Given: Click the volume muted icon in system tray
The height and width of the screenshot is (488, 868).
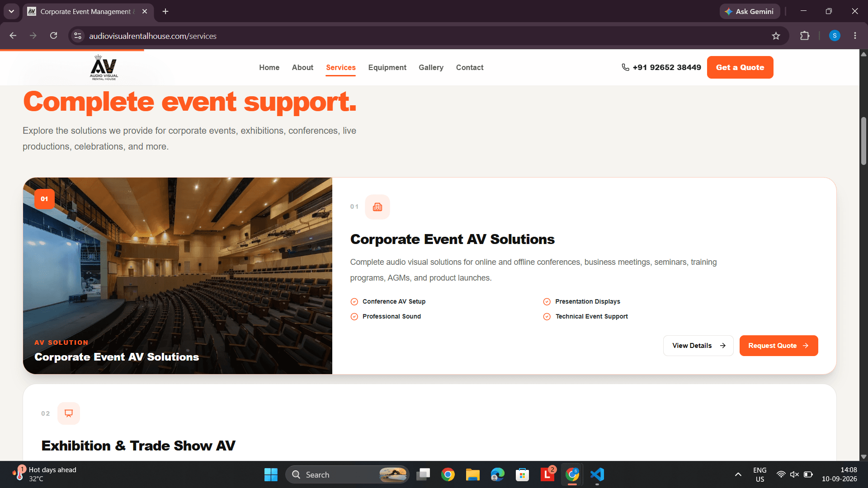Looking at the screenshot, I should click(794, 474).
